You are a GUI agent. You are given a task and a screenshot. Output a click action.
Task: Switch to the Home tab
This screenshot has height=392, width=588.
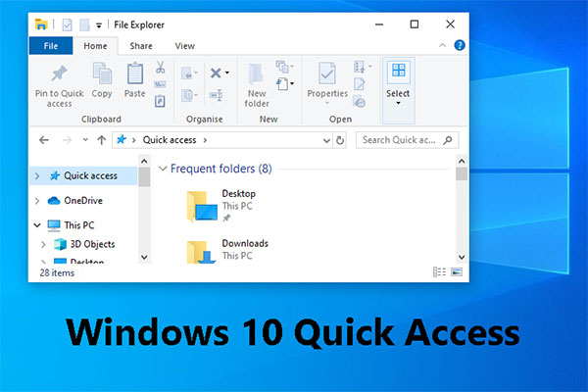[95, 46]
